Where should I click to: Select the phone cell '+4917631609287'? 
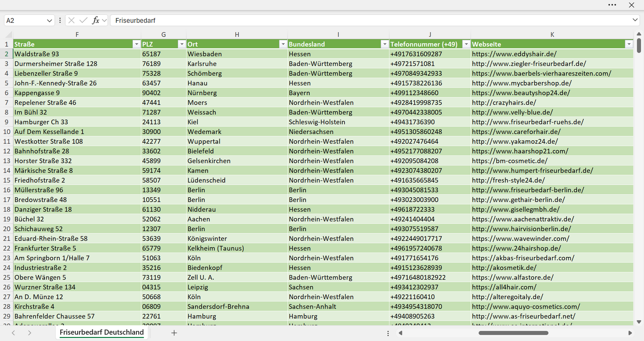(430, 54)
